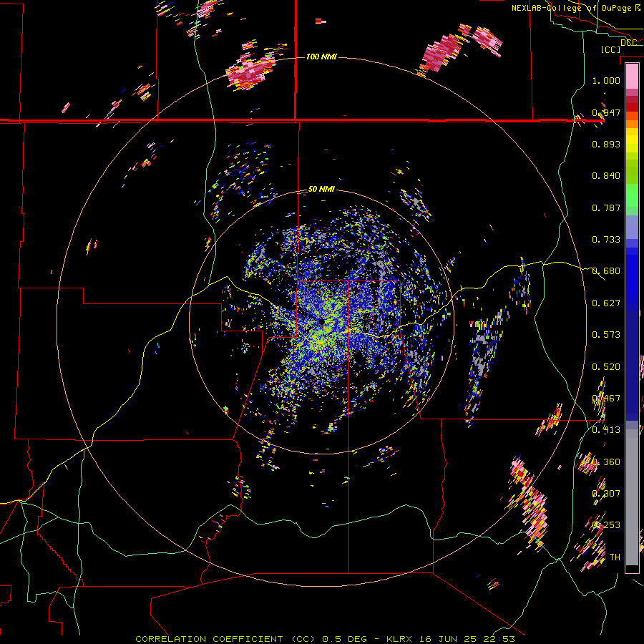Screen dimensions: 644x644
Task: Click the pink top segment of color bar
Action: pyautogui.click(x=632, y=77)
